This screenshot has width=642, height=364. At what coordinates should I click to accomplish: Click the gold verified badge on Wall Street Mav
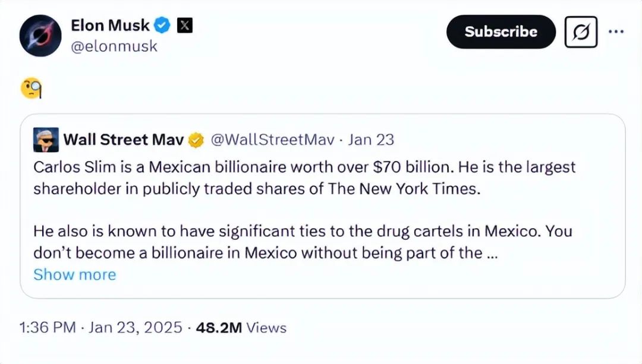pyautogui.click(x=195, y=141)
